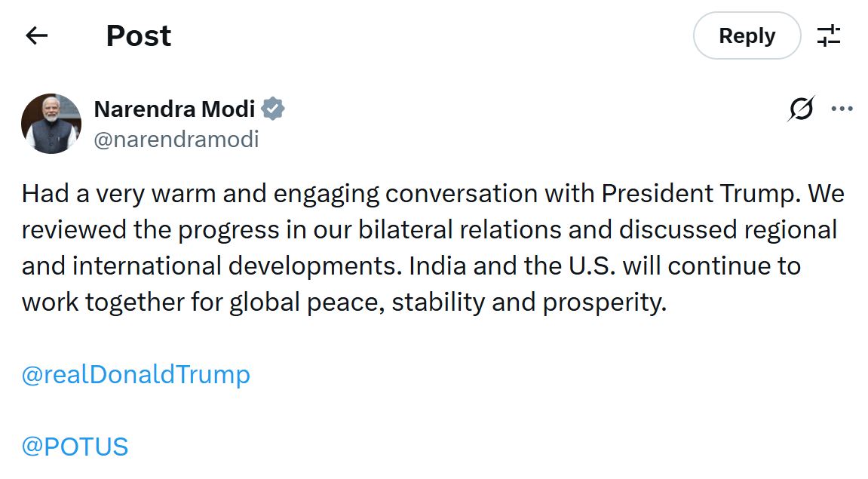Screen dimensions: 868x479
Task: Select the tweet text body
Action: 430,247
